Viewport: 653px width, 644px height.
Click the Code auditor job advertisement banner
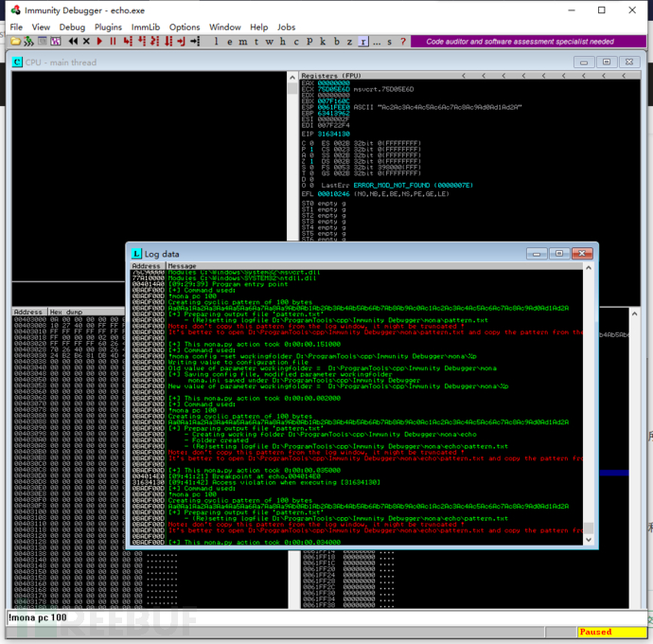click(519, 42)
